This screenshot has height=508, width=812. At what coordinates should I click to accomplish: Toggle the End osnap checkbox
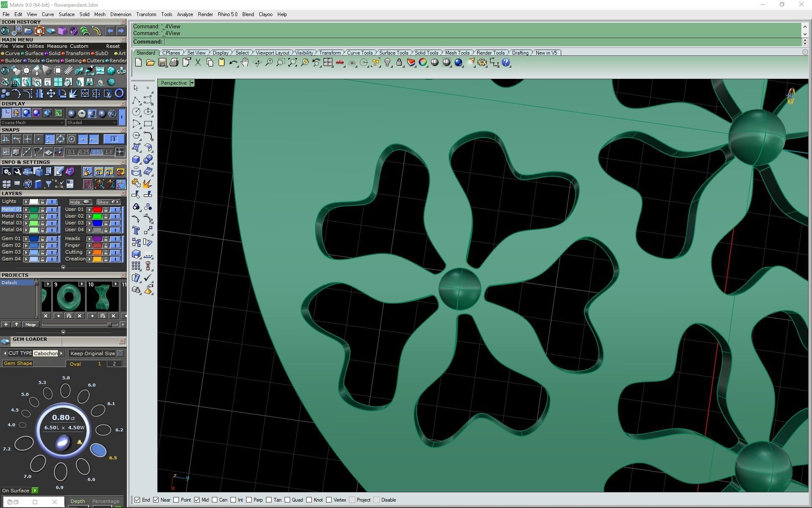tap(137, 500)
